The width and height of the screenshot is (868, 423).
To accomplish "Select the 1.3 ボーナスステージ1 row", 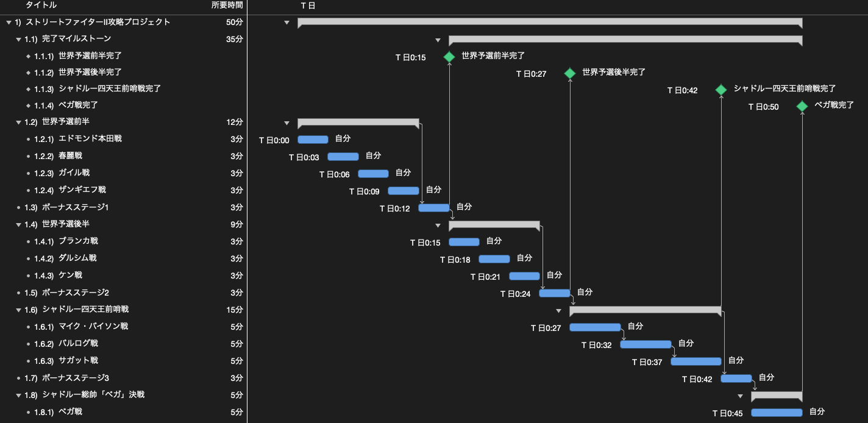I will [123, 207].
